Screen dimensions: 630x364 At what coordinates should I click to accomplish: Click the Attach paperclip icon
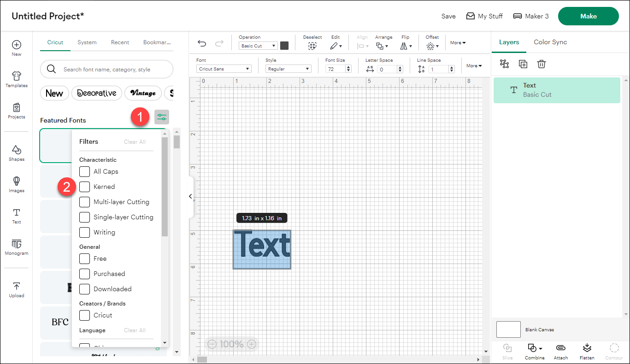[x=560, y=351]
